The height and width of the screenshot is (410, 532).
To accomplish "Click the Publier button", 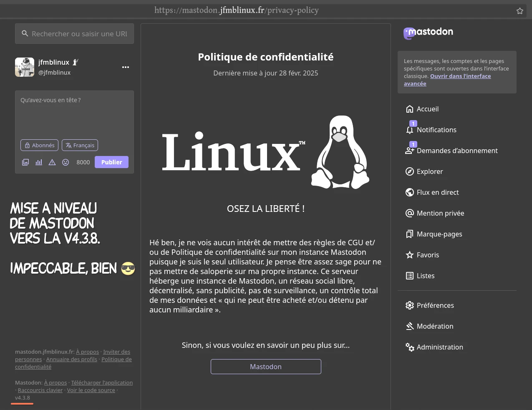I will pyautogui.click(x=111, y=162).
